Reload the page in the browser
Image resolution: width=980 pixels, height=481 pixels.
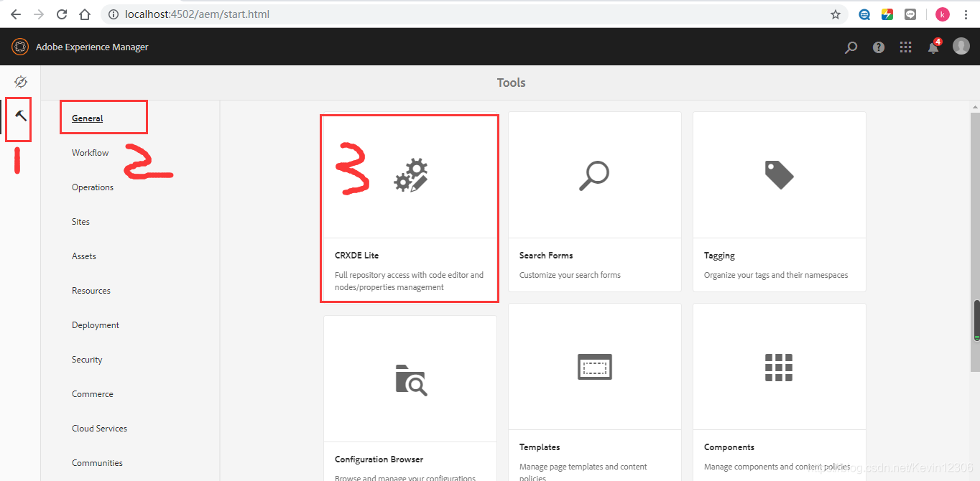[62, 14]
